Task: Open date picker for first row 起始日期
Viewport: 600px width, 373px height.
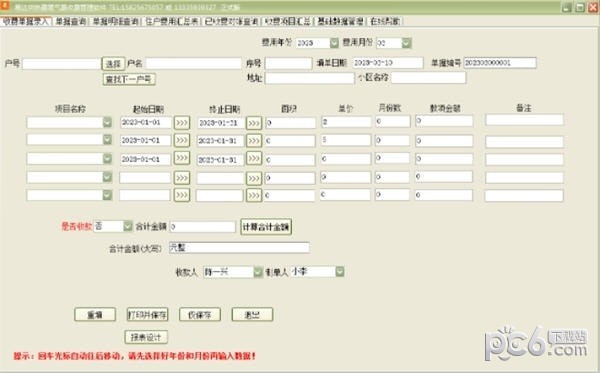Action: coord(182,123)
